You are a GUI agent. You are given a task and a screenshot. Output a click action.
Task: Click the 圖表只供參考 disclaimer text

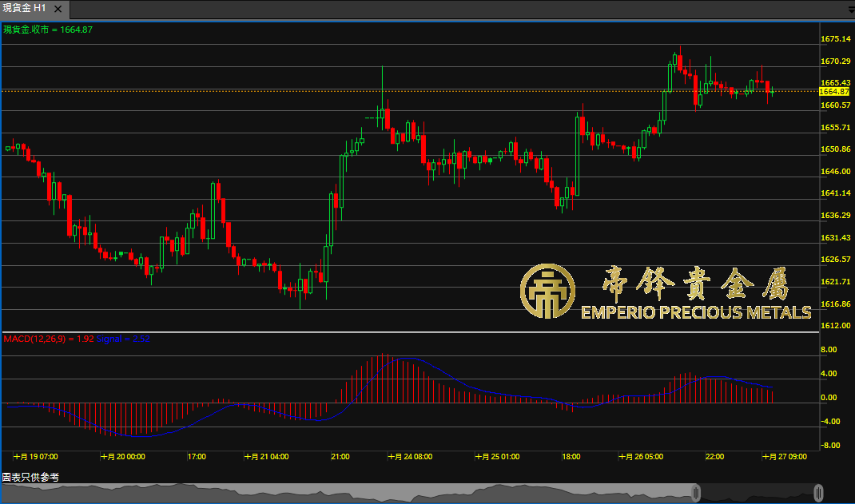(x=30, y=477)
